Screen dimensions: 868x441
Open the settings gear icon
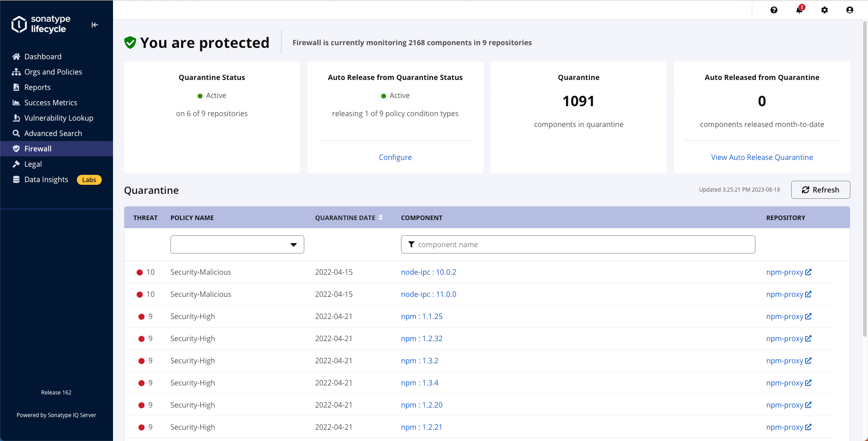pyautogui.click(x=824, y=10)
